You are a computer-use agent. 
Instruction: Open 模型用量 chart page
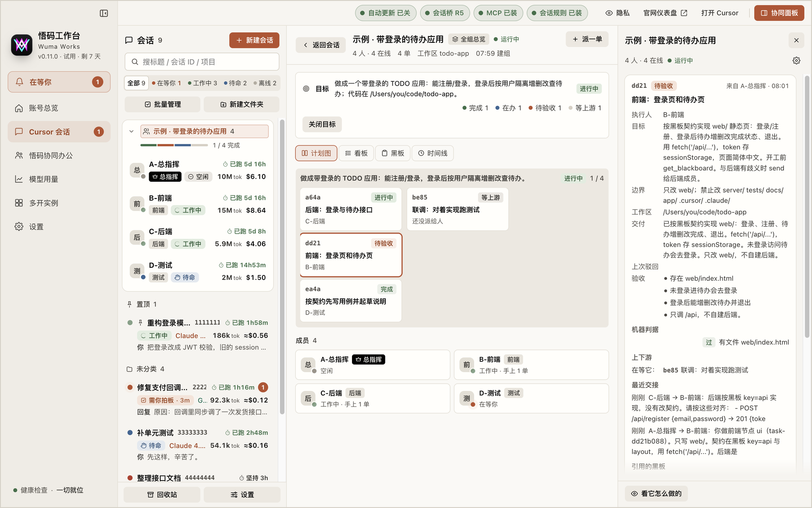(x=59, y=179)
